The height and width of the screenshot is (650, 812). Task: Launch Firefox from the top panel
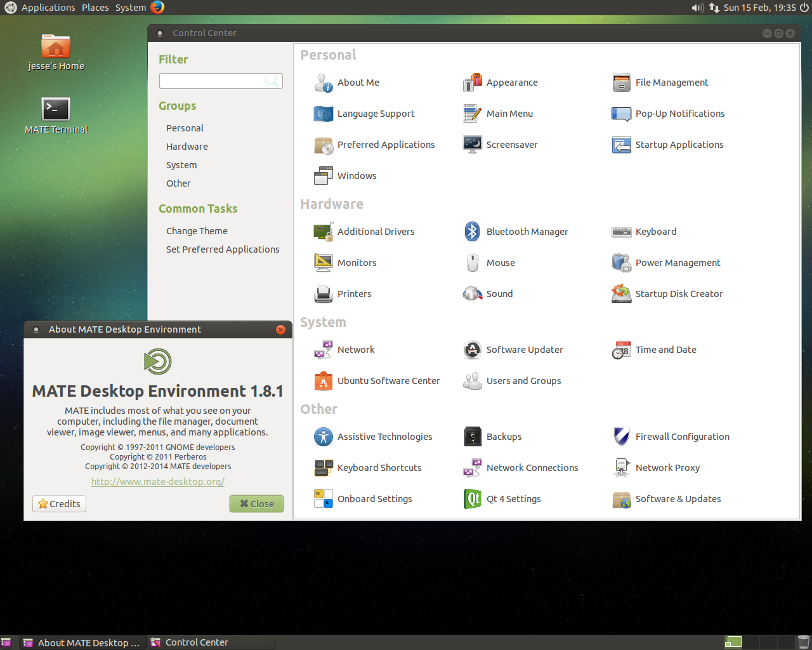tap(158, 8)
